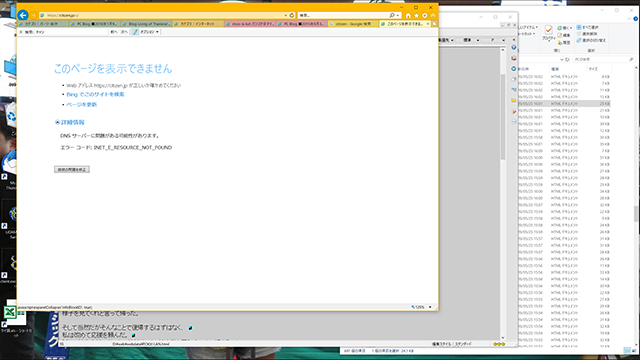640x360 pixels.
Task: Expand the 詳細情報 details section
Action: 70,122
